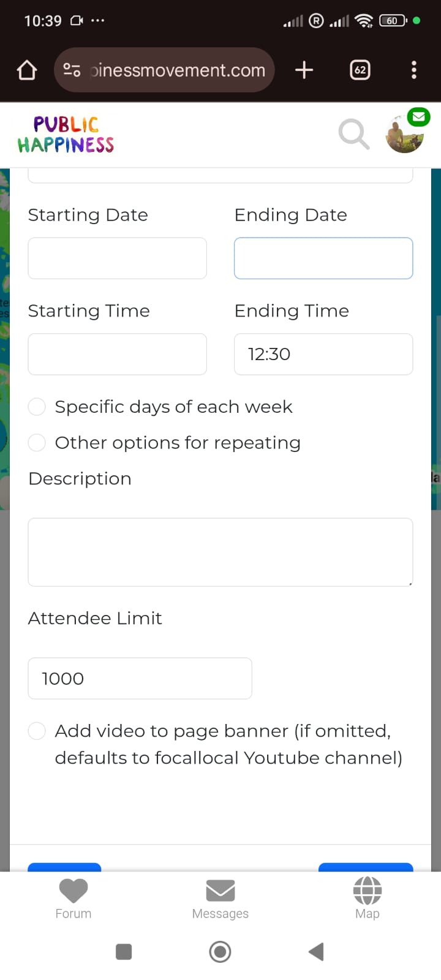
Task: Select Other options for repeating
Action: click(37, 443)
